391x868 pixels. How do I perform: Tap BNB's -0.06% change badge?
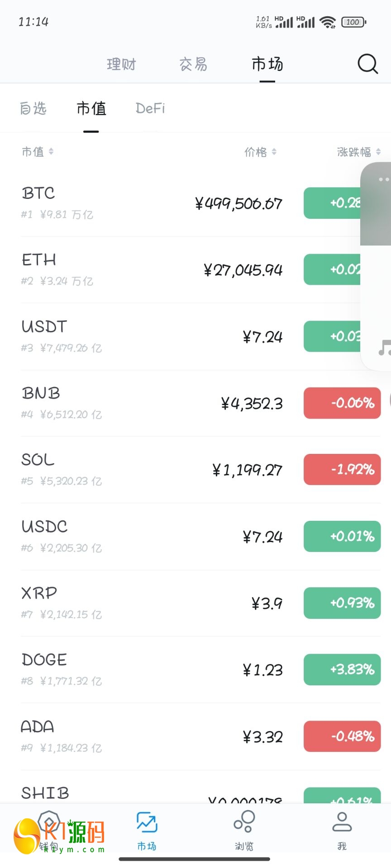[342, 403]
